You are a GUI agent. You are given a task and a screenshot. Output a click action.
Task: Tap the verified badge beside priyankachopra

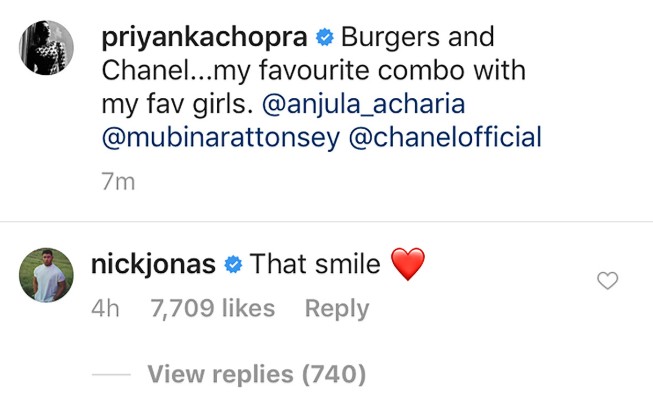(324, 39)
